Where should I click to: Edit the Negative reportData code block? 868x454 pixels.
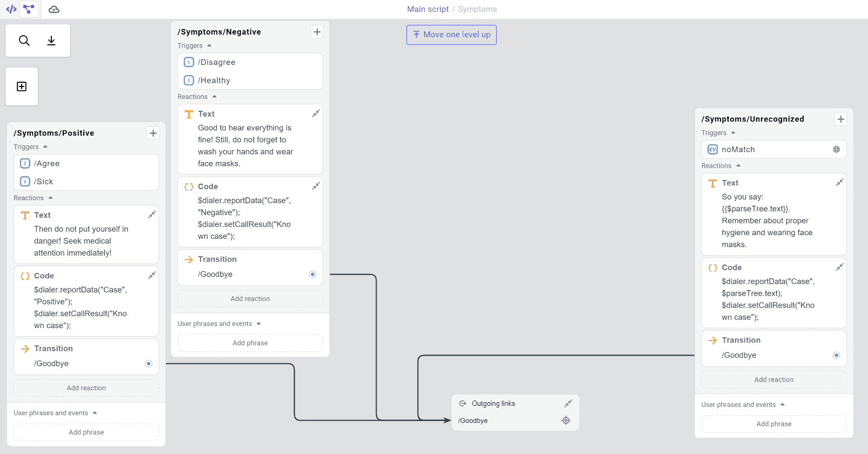click(x=244, y=218)
